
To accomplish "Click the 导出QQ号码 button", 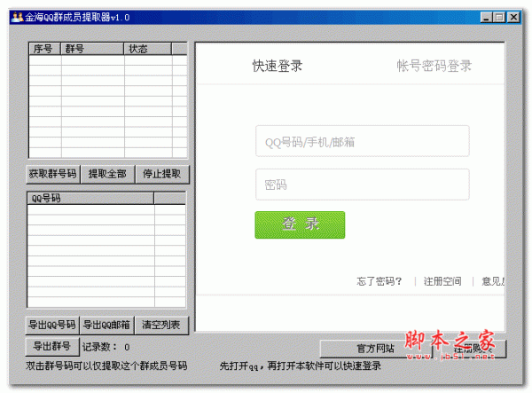I will (52, 325).
